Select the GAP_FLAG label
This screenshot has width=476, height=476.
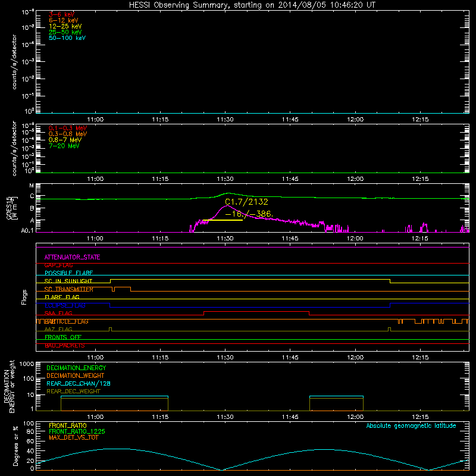click(x=58, y=265)
